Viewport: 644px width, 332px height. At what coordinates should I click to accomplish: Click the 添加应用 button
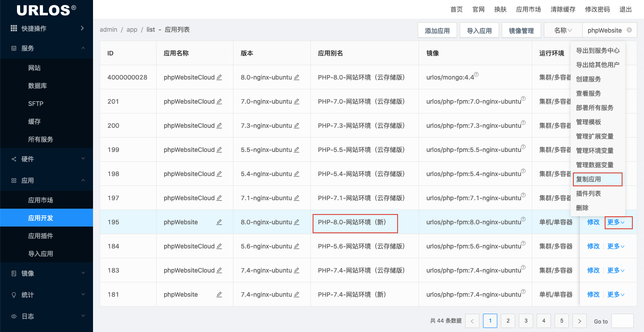(437, 31)
